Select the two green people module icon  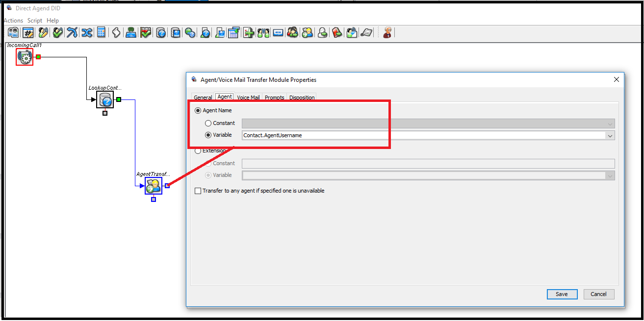[264, 33]
